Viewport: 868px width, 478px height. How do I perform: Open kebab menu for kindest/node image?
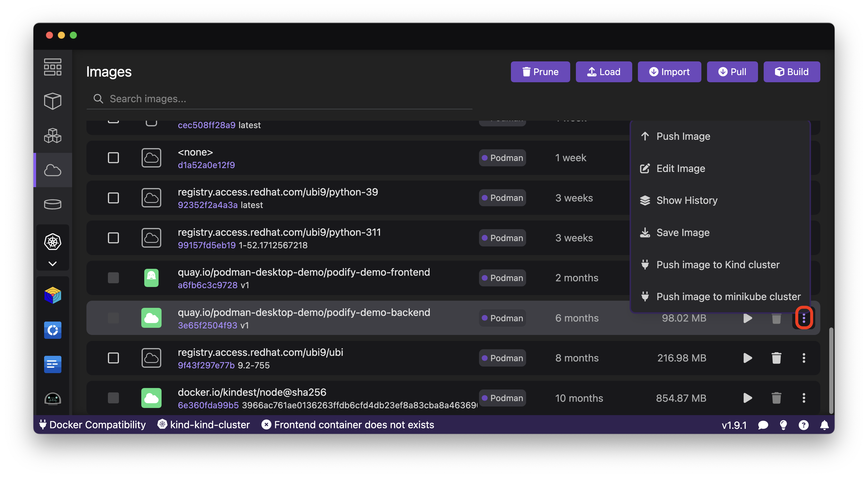[x=804, y=398]
